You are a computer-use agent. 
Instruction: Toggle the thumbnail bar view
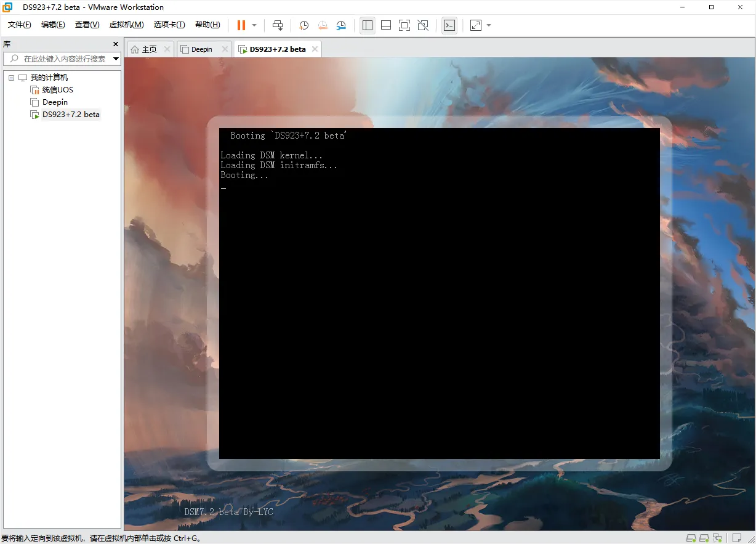click(x=386, y=25)
